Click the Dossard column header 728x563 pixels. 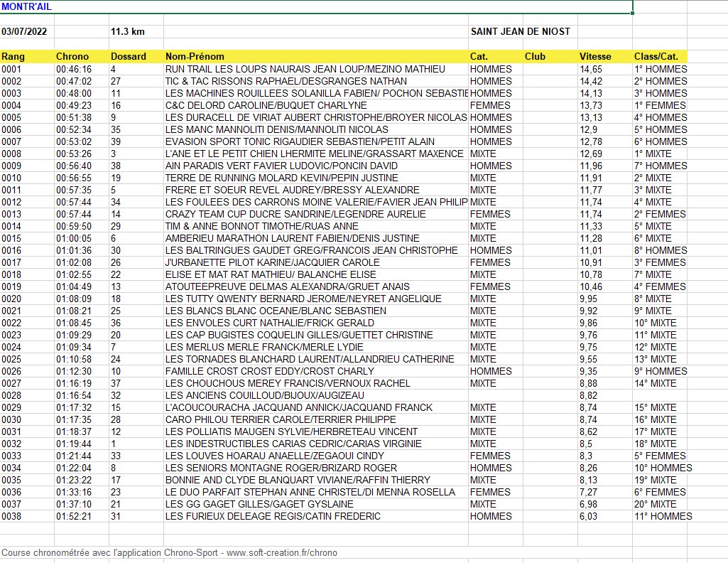(136, 57)
